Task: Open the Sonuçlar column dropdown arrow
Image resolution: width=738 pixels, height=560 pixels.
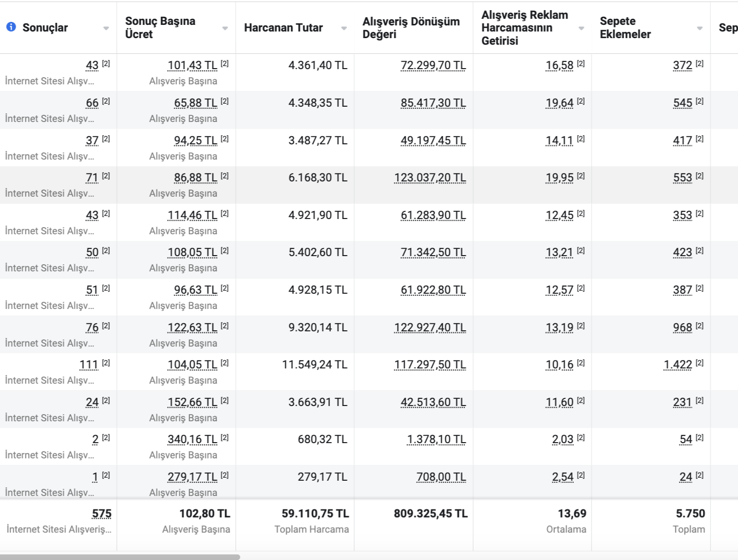Action: click(x=106, y=28)
